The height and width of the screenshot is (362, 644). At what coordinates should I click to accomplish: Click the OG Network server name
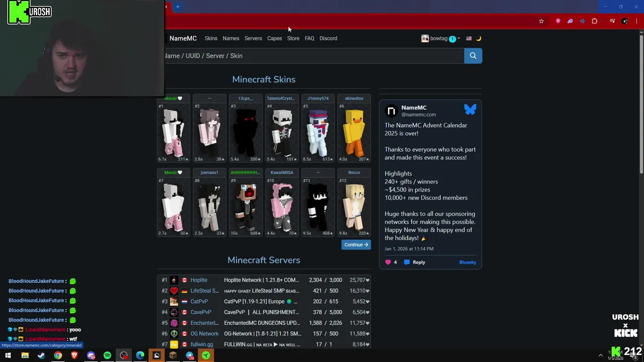(x=204, y=334)
